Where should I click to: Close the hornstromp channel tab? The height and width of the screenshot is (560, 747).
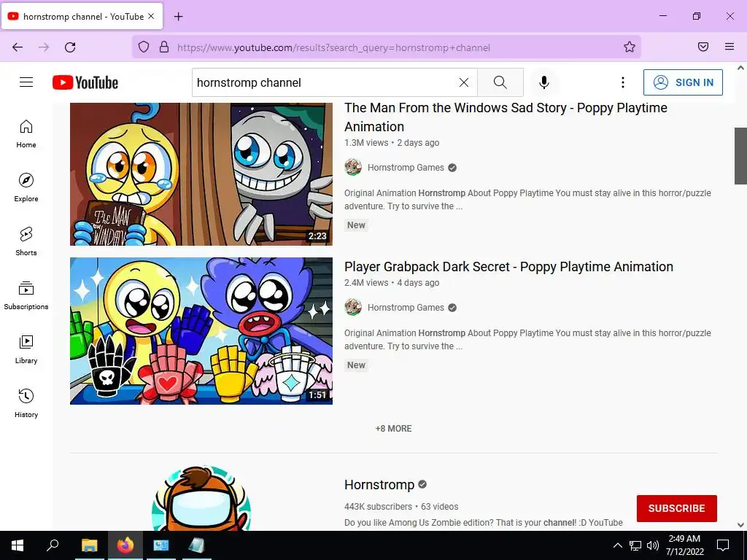[151, 16]
